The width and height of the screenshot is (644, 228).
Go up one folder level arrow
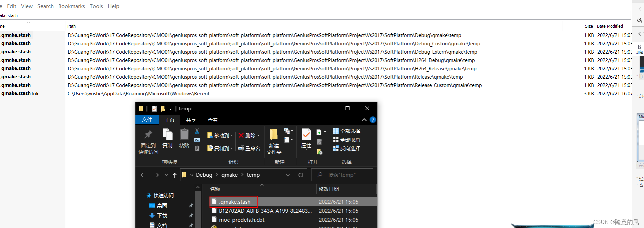[x=175, y=175]
